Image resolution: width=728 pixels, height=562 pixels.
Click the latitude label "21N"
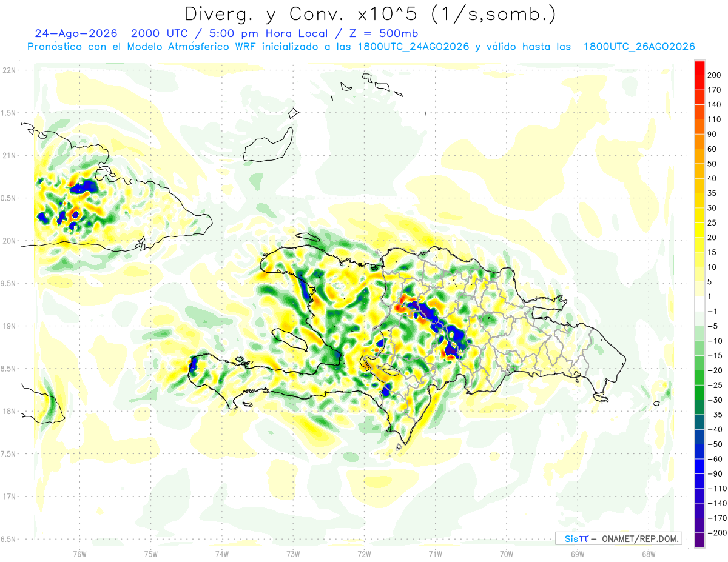(x=9, y=155)
